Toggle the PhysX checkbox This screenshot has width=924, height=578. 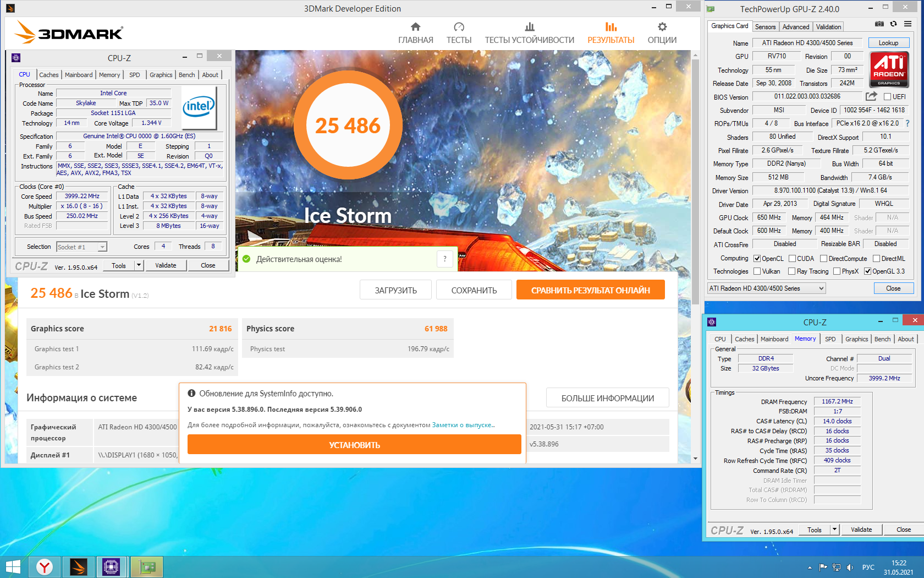tap(837, 271)
